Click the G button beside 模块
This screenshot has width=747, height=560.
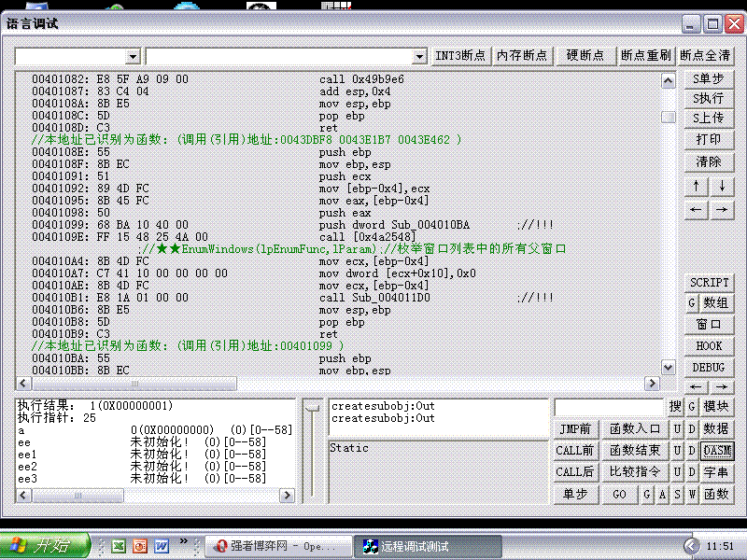pyautogui.click(x=692, y=407)
